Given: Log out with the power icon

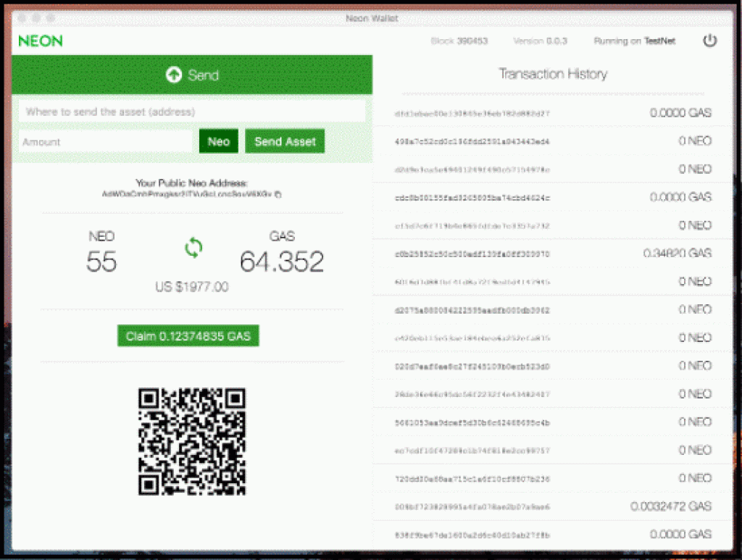Looking at the screenshot, I should 709,41.
